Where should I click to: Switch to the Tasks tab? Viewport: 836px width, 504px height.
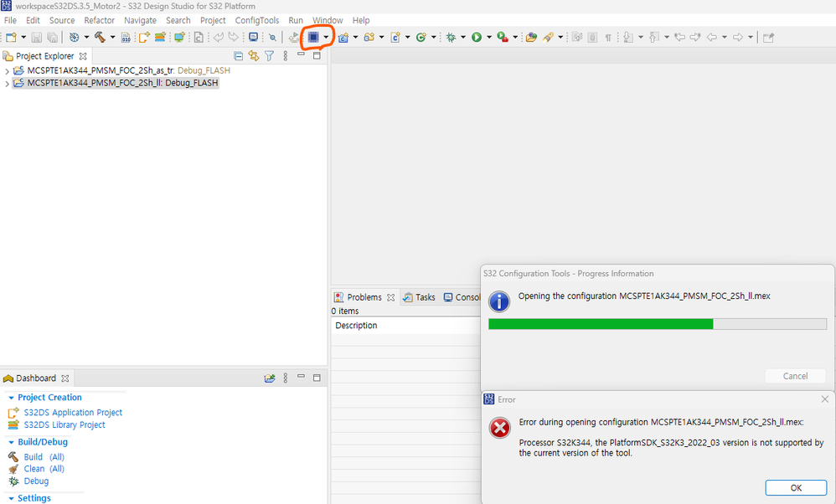click(419, 297)
